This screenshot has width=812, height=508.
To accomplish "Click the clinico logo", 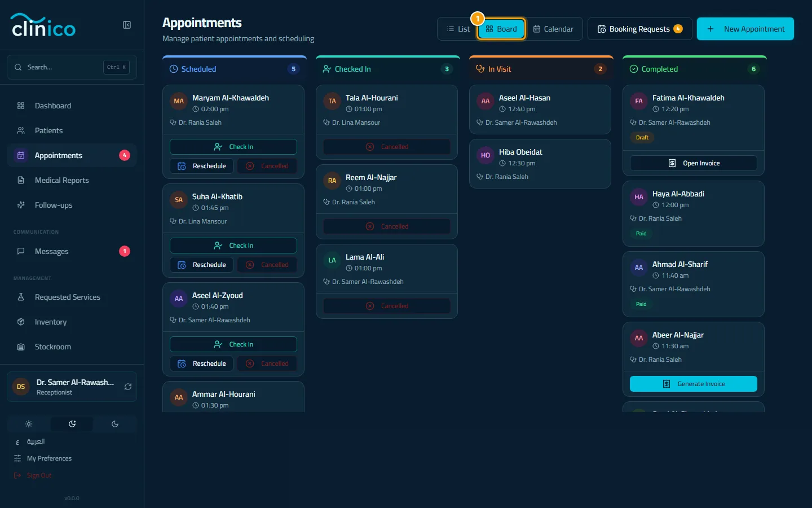I will click(x=43, y=25).
